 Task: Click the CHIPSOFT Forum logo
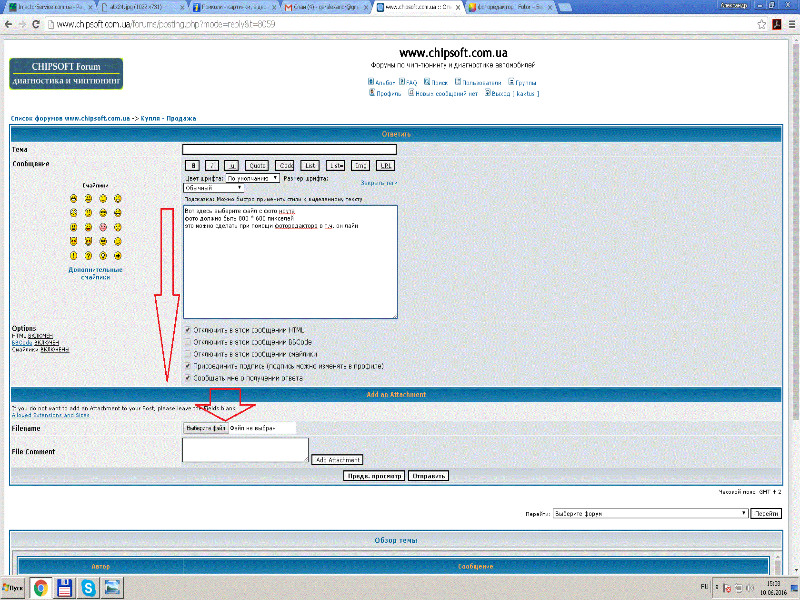tap(65, 73)
